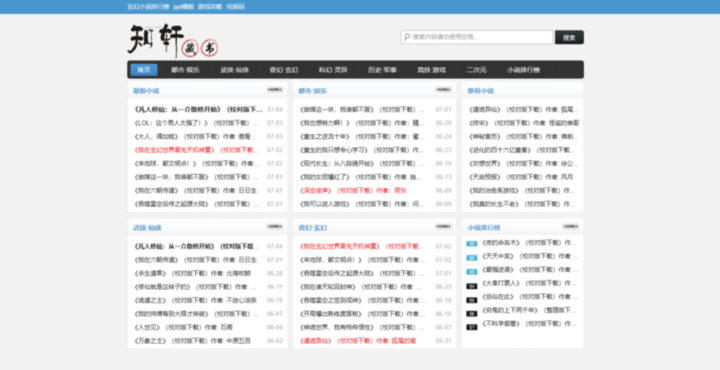
Task: Open the red 《深空彼岸》 entry
Action: 353,191
